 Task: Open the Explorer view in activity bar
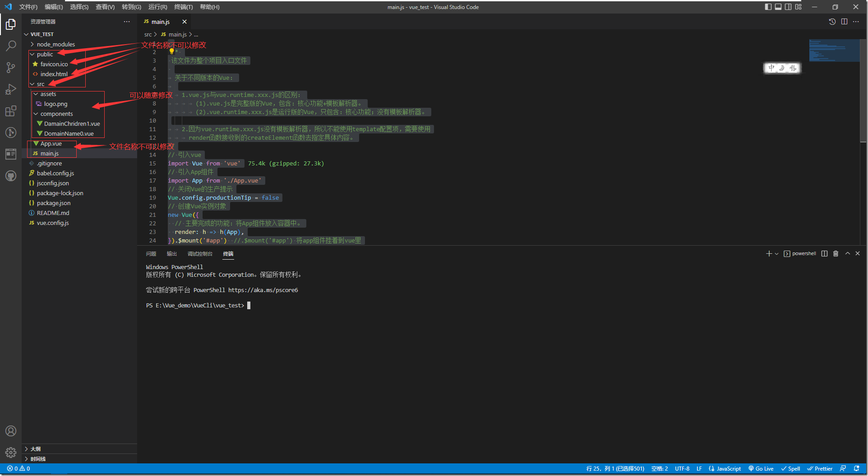pos(11,24)
